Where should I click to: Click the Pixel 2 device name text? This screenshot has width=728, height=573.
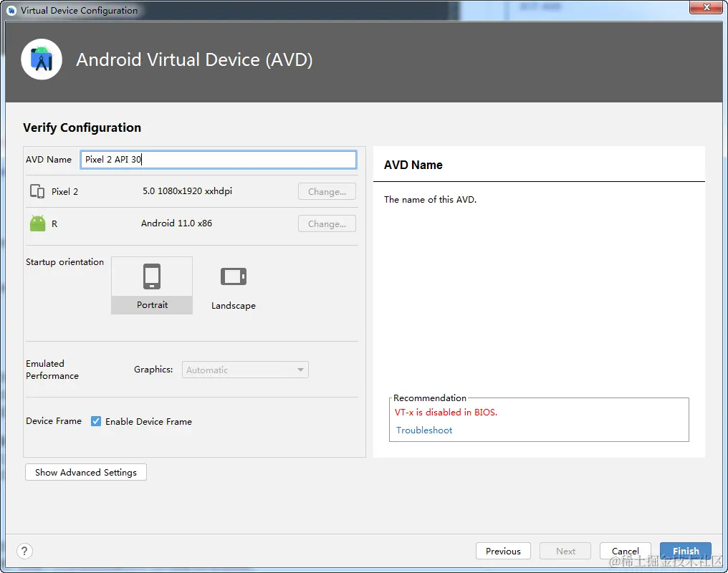(x=64, y=192)
